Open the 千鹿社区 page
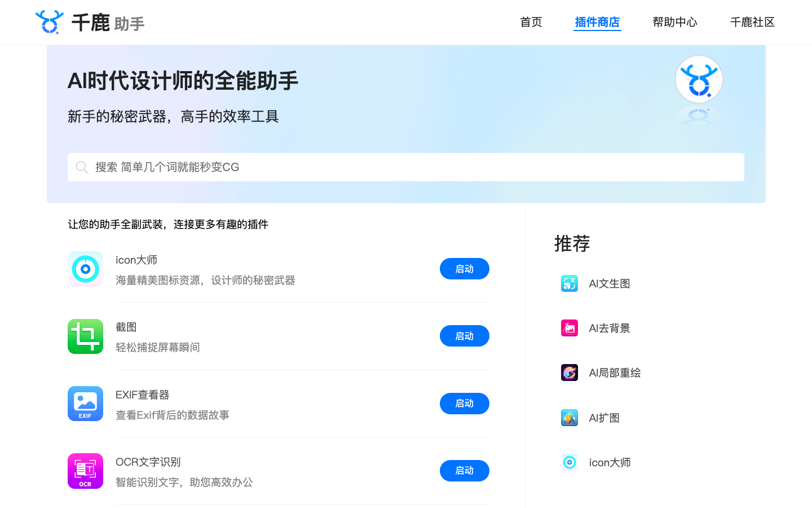Image resolution: width=812 pixels, height=508 pixels. pos(752,22)
